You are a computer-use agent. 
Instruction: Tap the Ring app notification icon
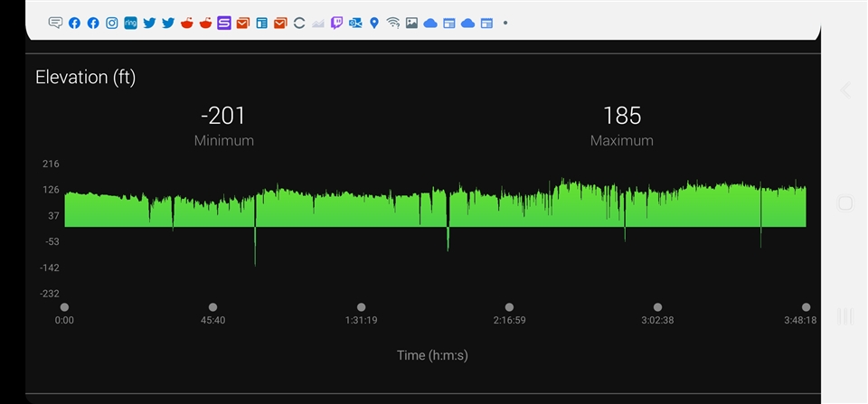click(x=130, y=23)
